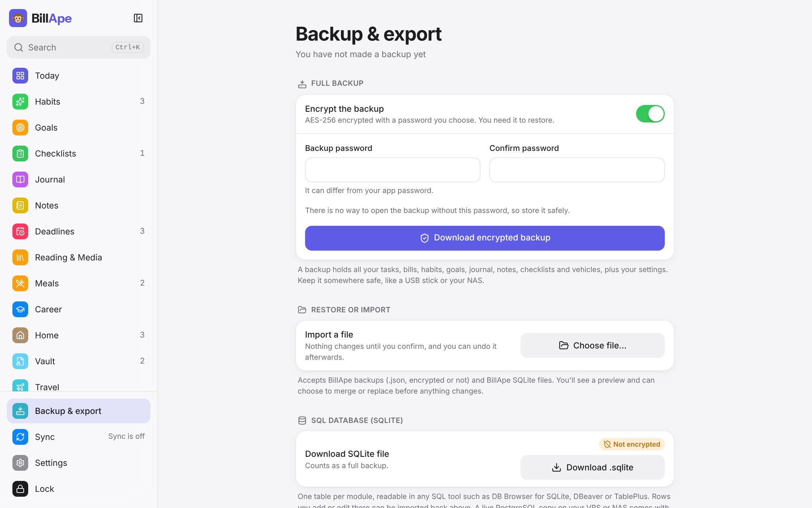812x508 pixels.
Task: Go to the Habits section label
Action: 47,102
